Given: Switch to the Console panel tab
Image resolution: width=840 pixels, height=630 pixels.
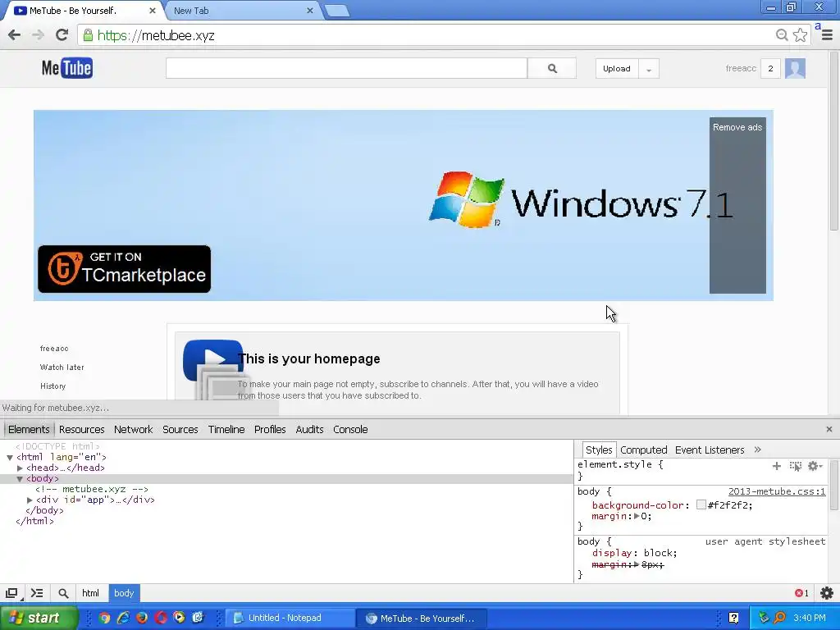Looking at the screenshot, I should (x=350, y=429).
